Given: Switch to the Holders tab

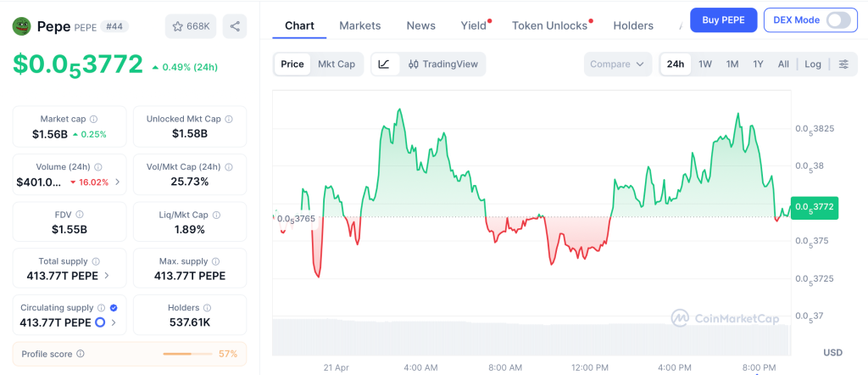Looking at the screenshot, I should [x=633, y=25].
